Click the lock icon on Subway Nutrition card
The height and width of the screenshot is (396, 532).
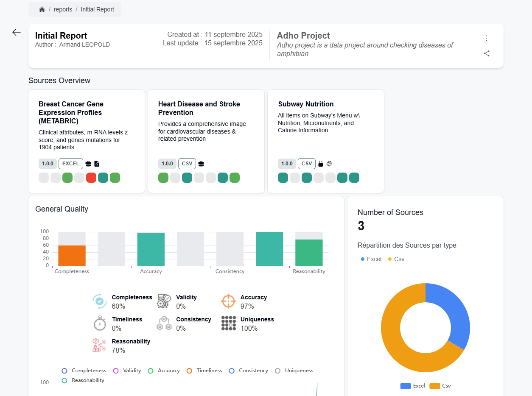click(x=321, y=164)
